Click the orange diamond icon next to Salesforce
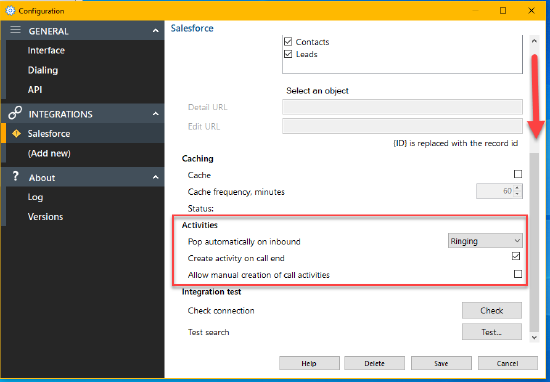The width and height of the screenshot is (550, 382). pos(16,133)
